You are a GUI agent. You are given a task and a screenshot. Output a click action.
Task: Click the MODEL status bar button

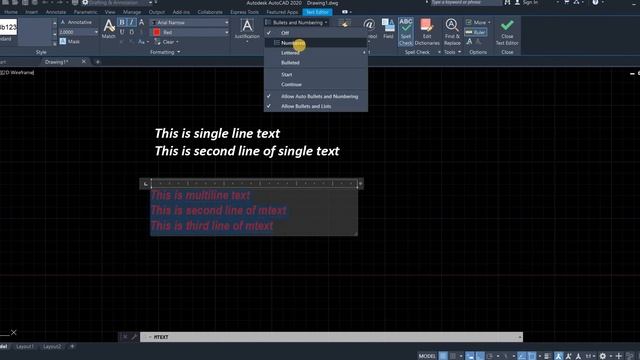coord(427,356)
